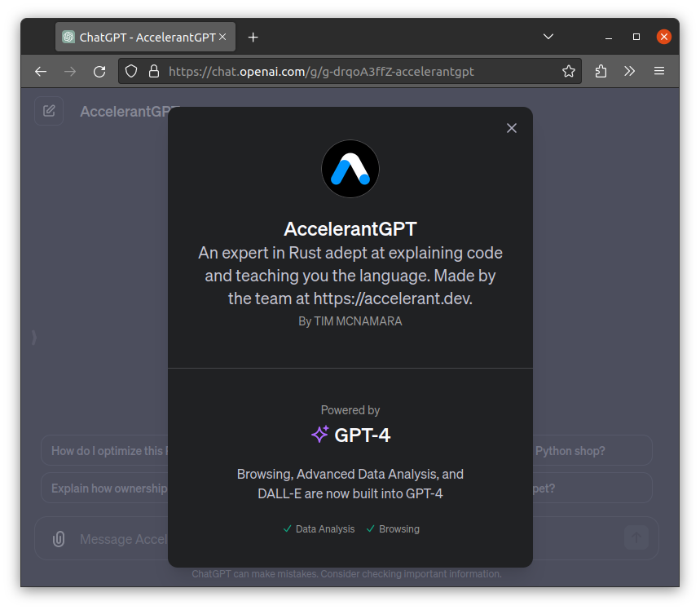This screenshot has width=700, height=610.
Task: Click the 'Data Analysis' capability label
Action: click(x=325, y=529)
